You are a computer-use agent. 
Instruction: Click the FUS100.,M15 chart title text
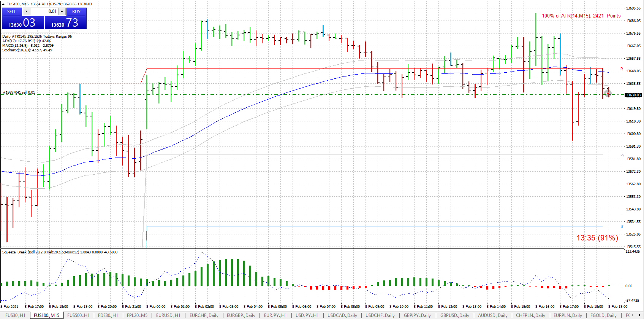click(17, 4)
